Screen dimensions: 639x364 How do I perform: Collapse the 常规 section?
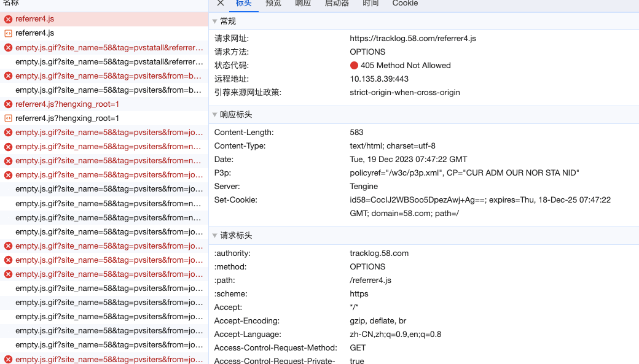(x=215, y=21)
